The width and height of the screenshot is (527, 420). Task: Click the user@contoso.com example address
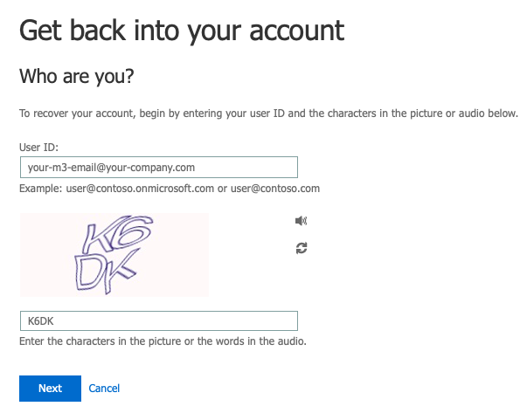click(x=274, y=188)
